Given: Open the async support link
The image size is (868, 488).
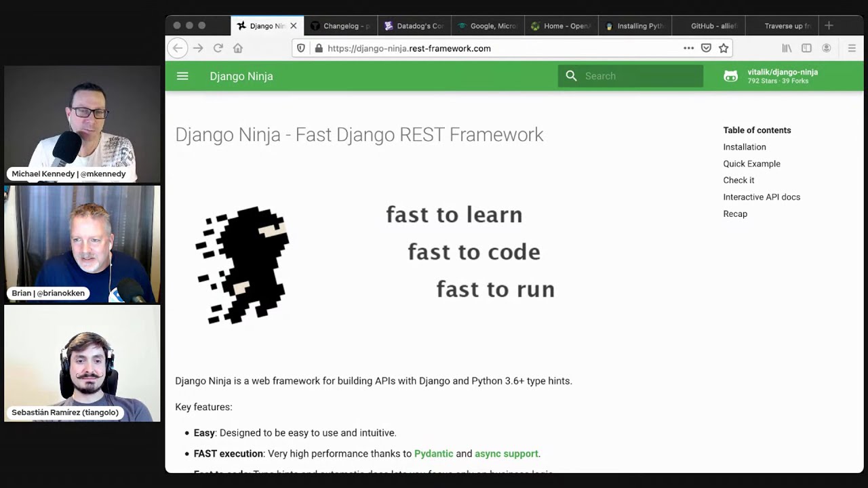Looking at the screenshot, I should click(x=507, y=453).
